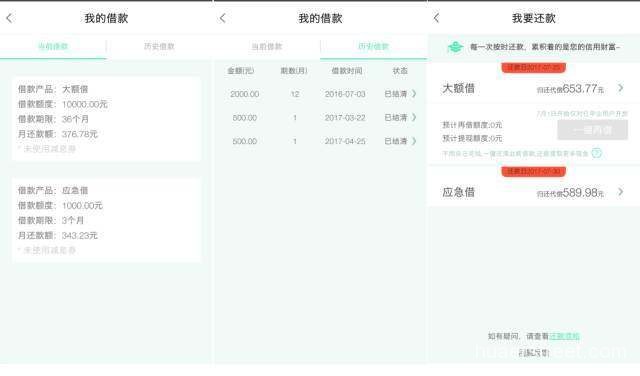Go back from the 我要还款 screen

point(436,18)
